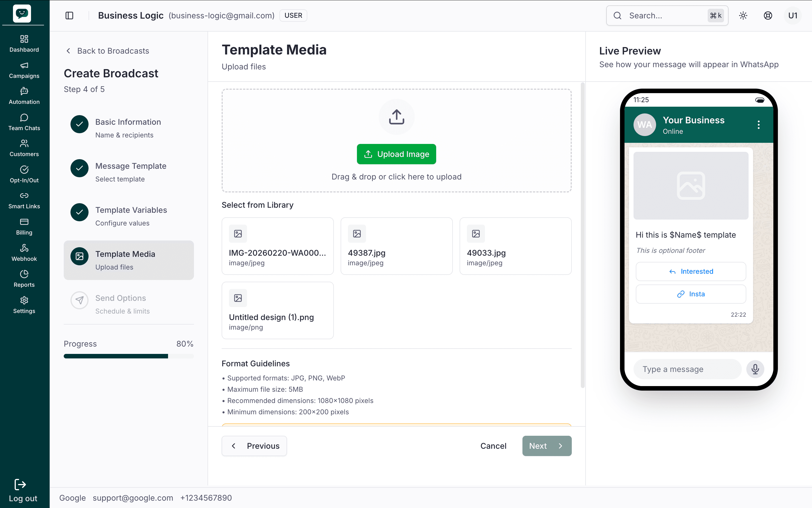
Task: Open the Template Variables step
Action: click(x=129, y=216)
